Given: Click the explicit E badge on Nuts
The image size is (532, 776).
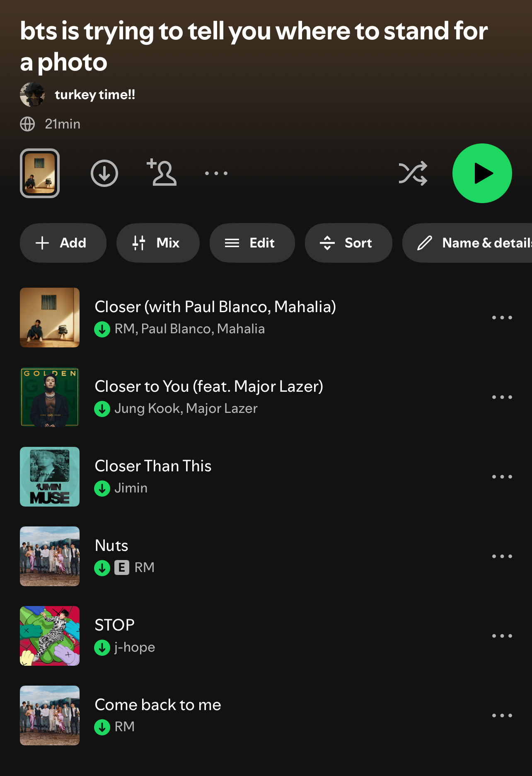Looking at the screenshot, I should tap(122, 567).
